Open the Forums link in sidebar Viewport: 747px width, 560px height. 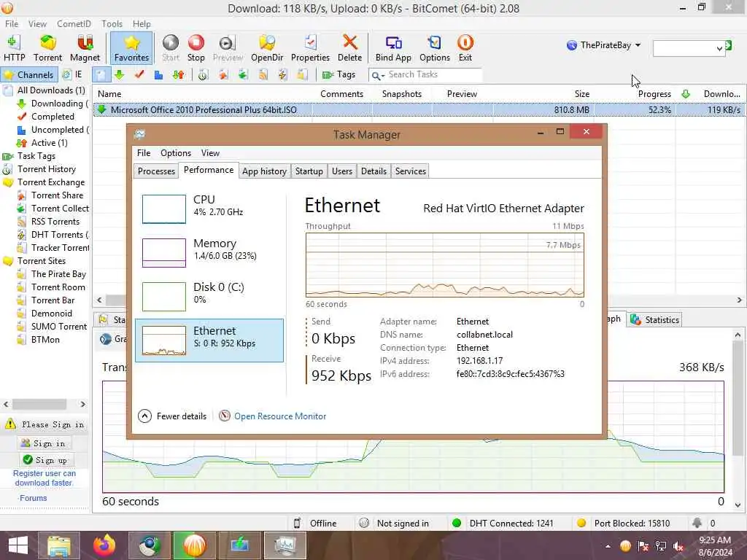33,498
